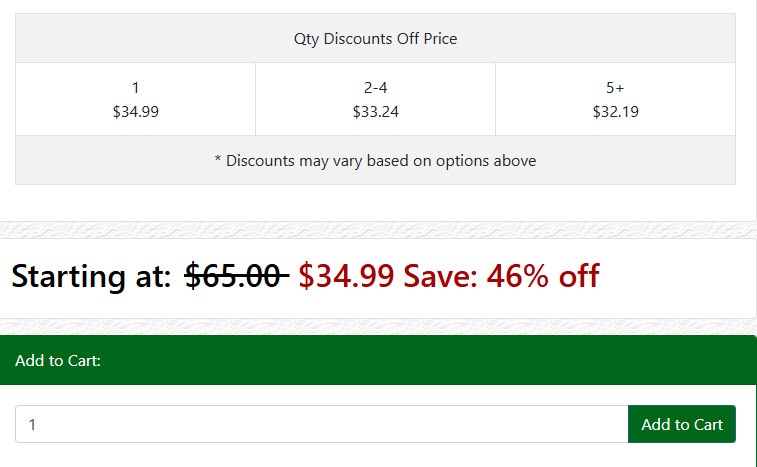
Task: Click the $33.24 tier price
Action: click(x=375, y=112)
